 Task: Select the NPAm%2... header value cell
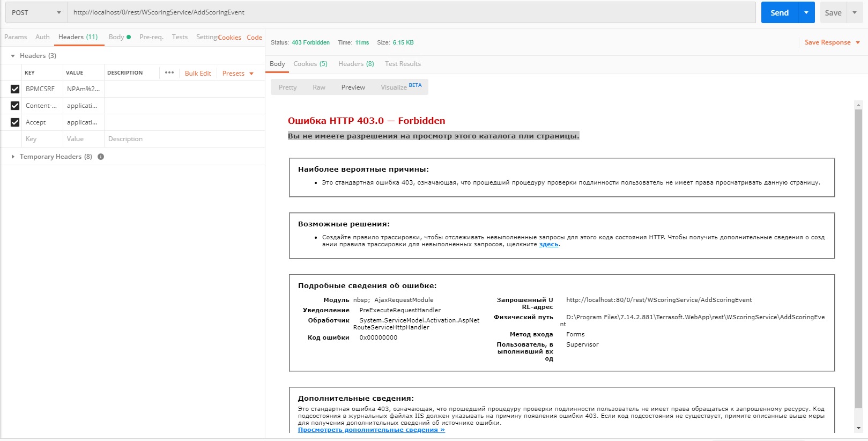84,89
